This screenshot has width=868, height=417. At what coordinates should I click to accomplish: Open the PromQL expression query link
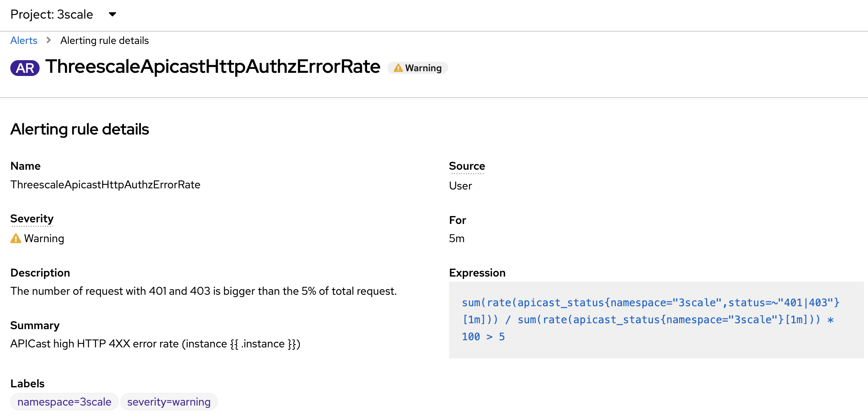pos(649,320)
